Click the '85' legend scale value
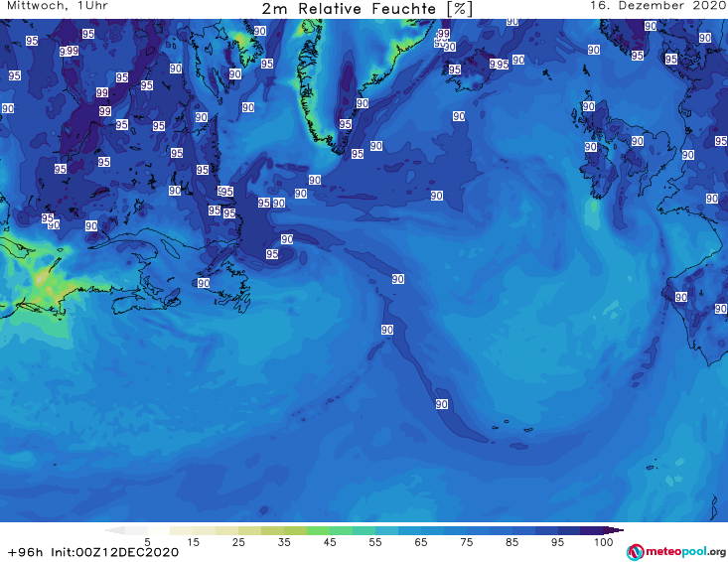 pos(512,542)
